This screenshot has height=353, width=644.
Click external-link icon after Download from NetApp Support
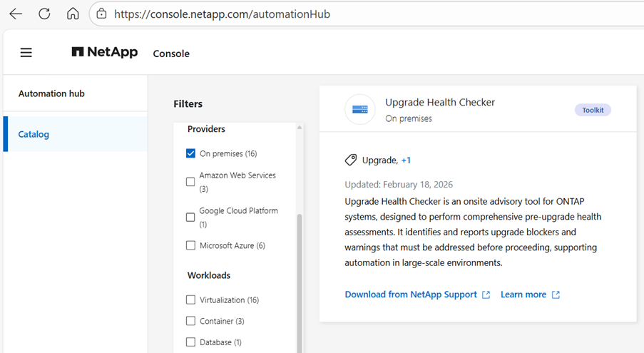pyautogui.click(x=486, y=295)
